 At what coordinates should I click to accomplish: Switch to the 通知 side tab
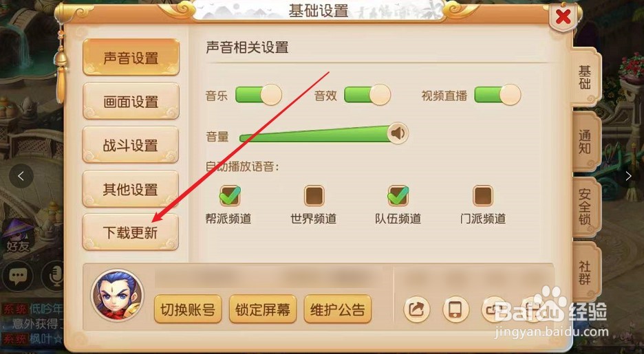point(586,142)
